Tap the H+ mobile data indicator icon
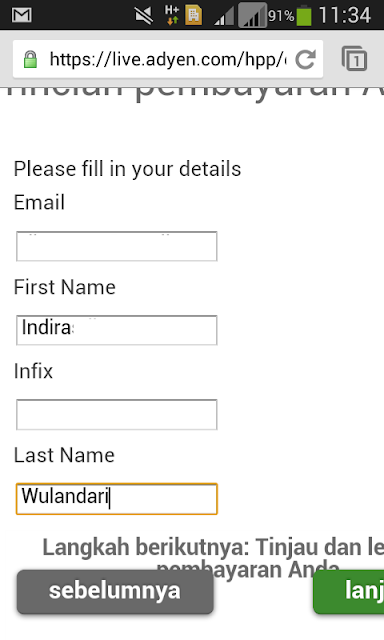The width and height of the screenshot is (384, 640). (x=172, y=15)
